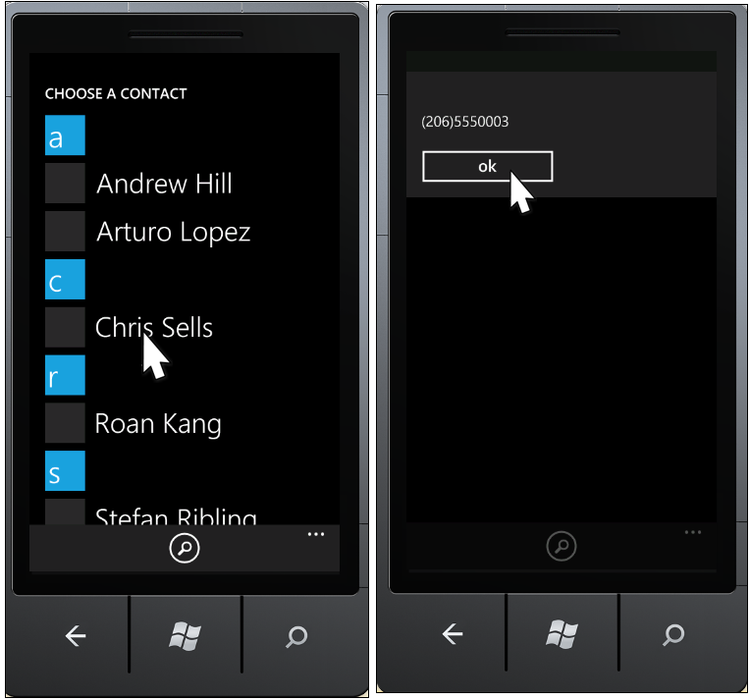Choose Arturo Lopez from the list
Viewport: 750px width, 700px height.
pyautogui.click(x=173, y=233)
